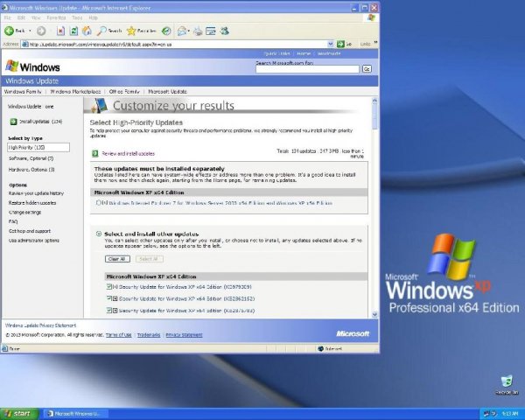Open Change settings link
The width and height of the screenshot is (525, 420).
pyautogui.click(x=24, y=212)
